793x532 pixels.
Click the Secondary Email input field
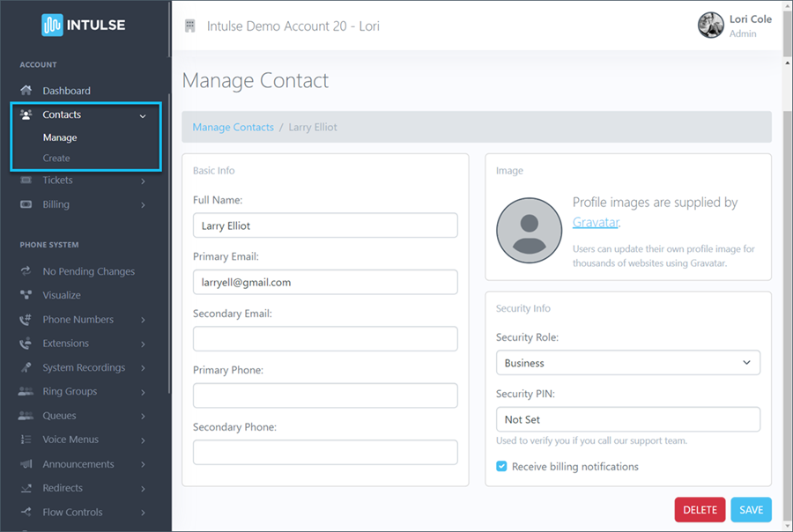(324, 338)
